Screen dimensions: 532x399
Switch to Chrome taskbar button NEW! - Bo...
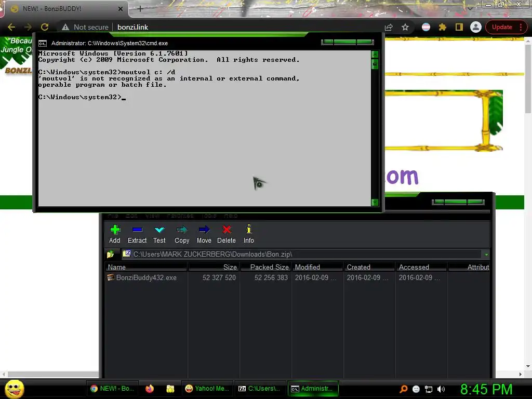pyautogui.click(x=113, y=389)
